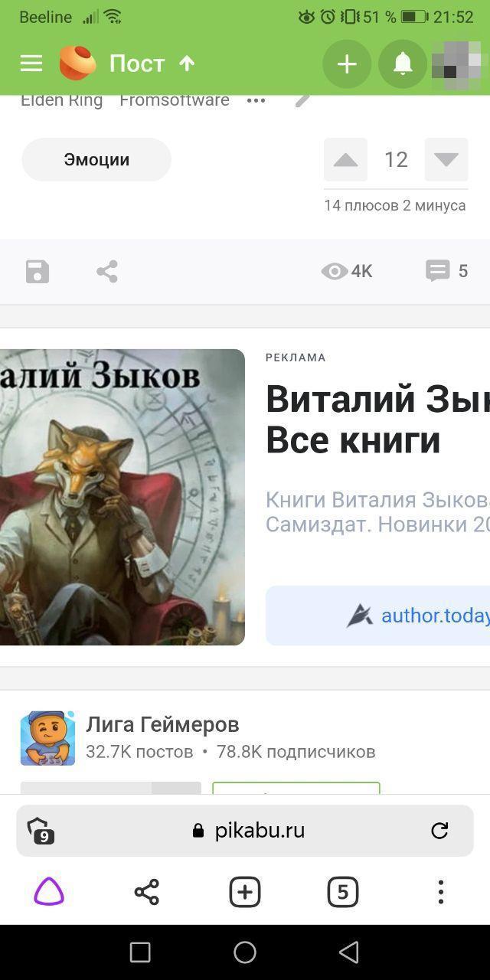
Task: Open the hamburger menu in Pikabu header
Action: (31, 64)
